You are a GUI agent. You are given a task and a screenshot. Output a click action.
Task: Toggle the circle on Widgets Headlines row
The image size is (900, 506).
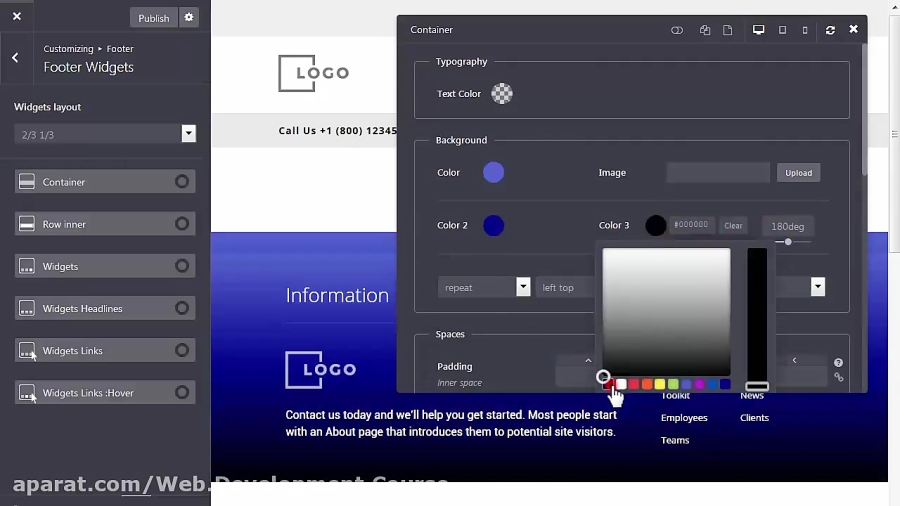click(182, 308)
